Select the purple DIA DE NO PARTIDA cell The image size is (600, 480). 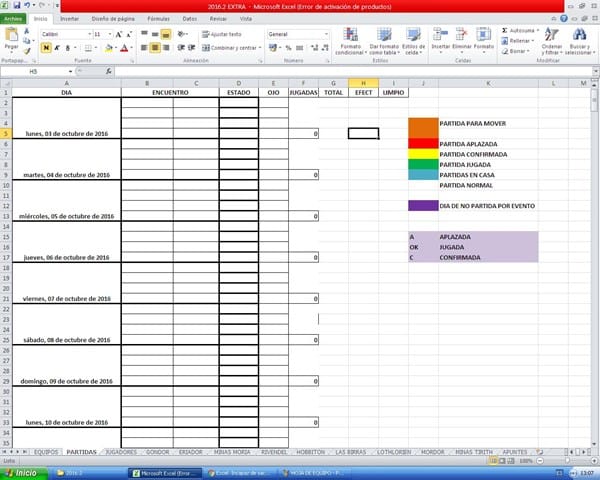tap(423, 206)
